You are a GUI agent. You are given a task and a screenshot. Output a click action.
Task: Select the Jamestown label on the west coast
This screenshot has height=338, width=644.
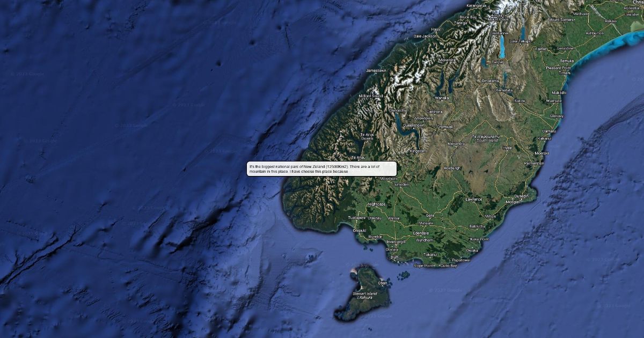376,71
